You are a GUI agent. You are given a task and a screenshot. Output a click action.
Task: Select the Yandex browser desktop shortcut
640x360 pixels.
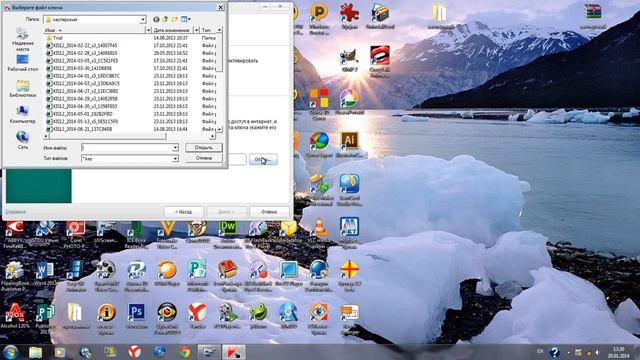point(197,316)
